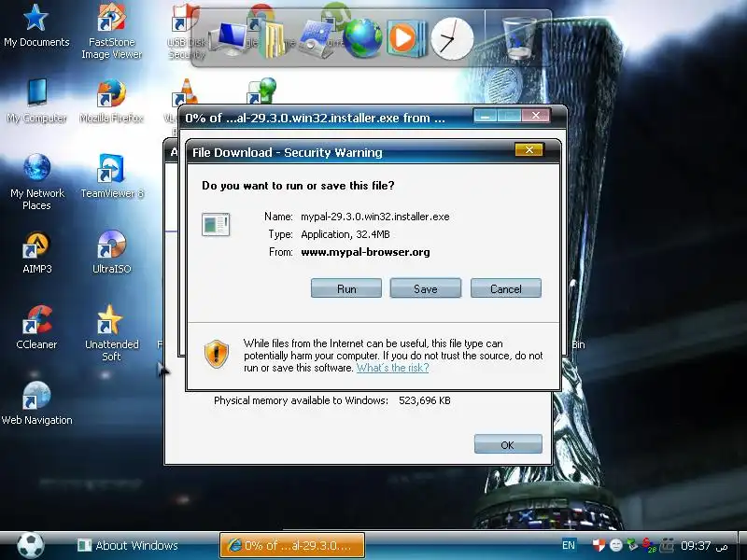Open folders icon in the dock
This screenshot has width=747, height=560.
273,41
